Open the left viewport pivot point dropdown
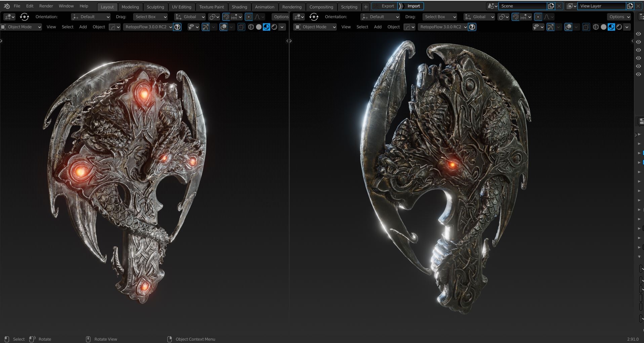 [214, 17]
